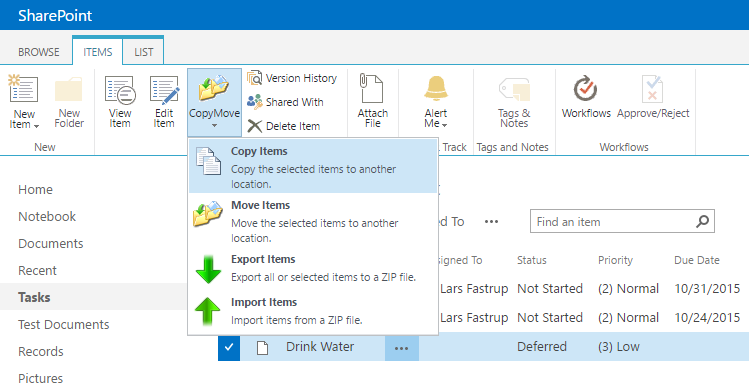Choose Export Items from the menu
This screenshot has width=749, height=390.
[x=313, y=269]
